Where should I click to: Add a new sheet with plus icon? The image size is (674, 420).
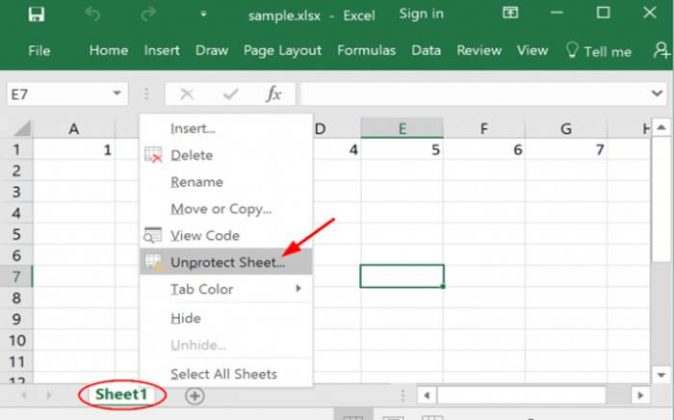(x=194, y=395)
